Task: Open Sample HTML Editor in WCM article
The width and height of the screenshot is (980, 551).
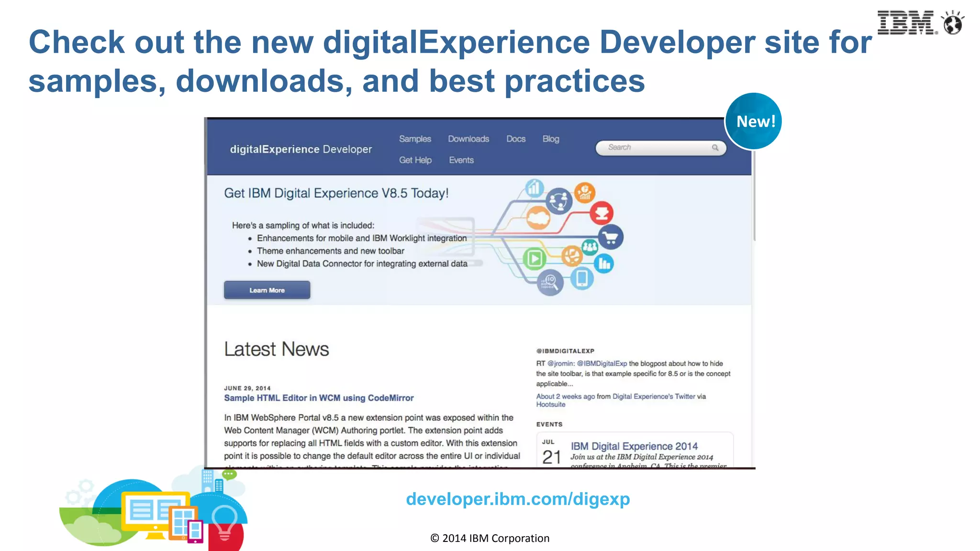Action: coord(319,398)
